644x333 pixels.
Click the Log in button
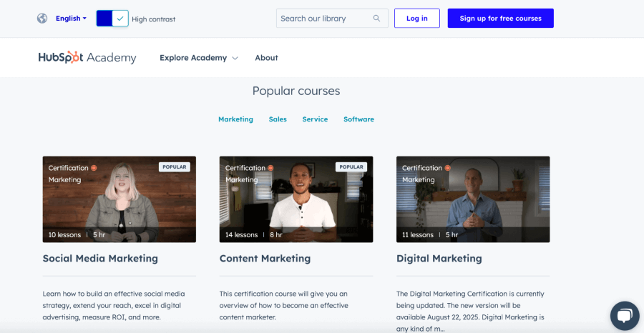(416, 19)
